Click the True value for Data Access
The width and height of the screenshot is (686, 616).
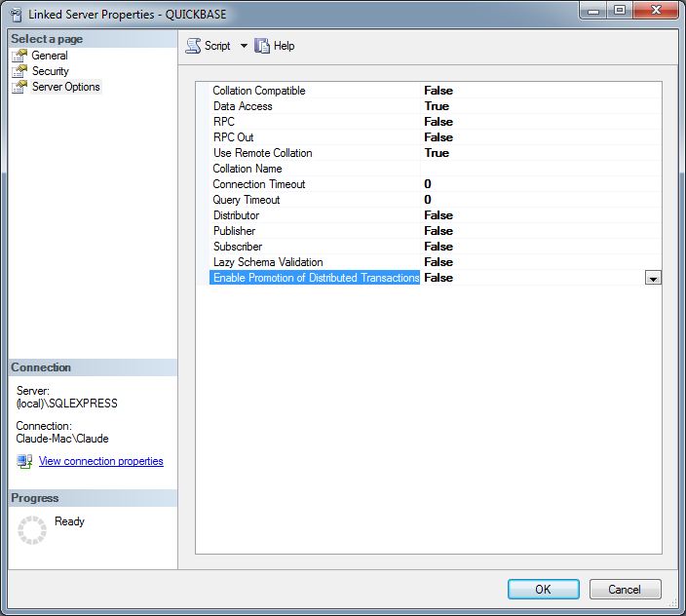(437, 106)
